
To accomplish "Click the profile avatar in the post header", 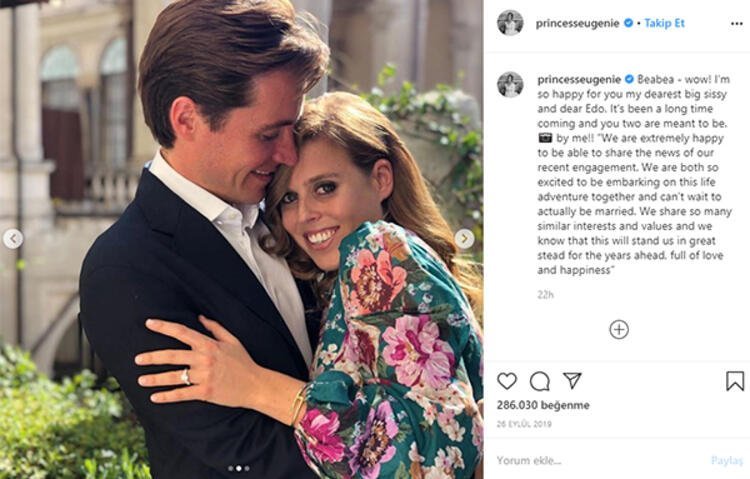I will pyautogui.click(x=510, y=23).
